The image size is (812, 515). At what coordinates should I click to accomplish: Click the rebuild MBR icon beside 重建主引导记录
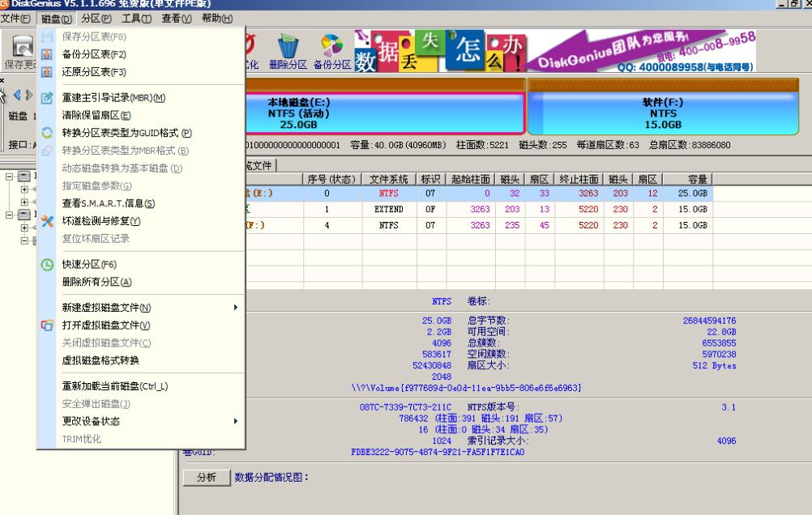click(x=45, y=97)
